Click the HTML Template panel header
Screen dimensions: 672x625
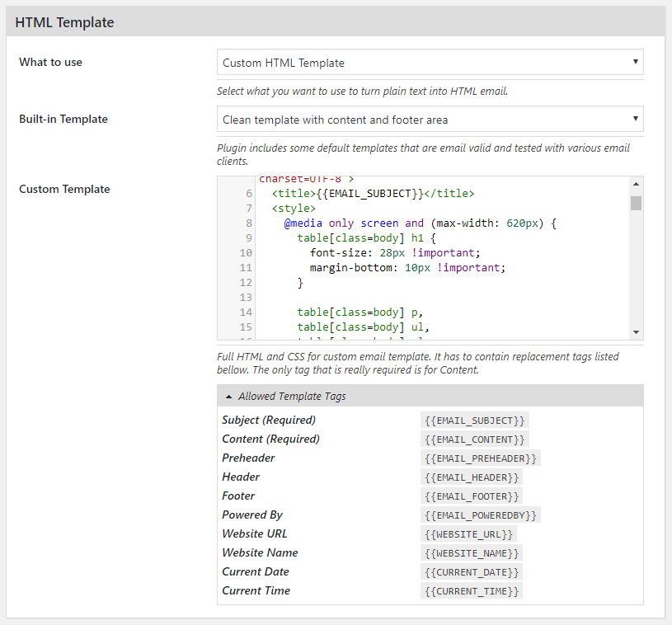tap(336, 22)
